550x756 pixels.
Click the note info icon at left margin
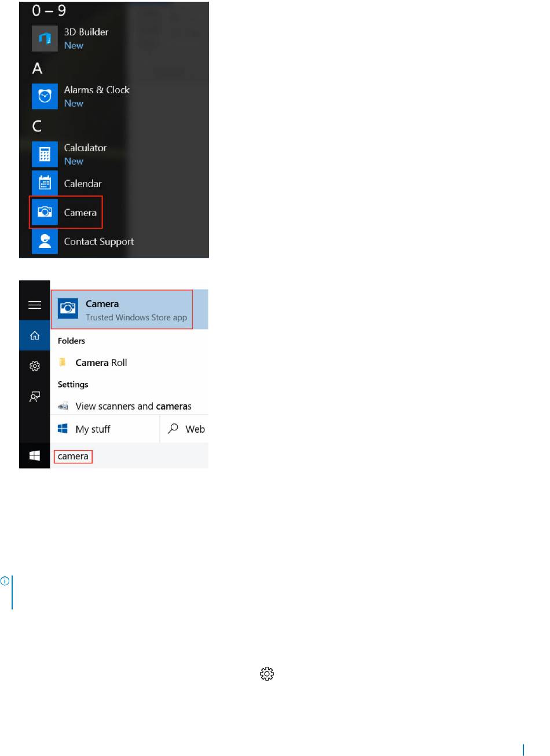pos(4,580)
